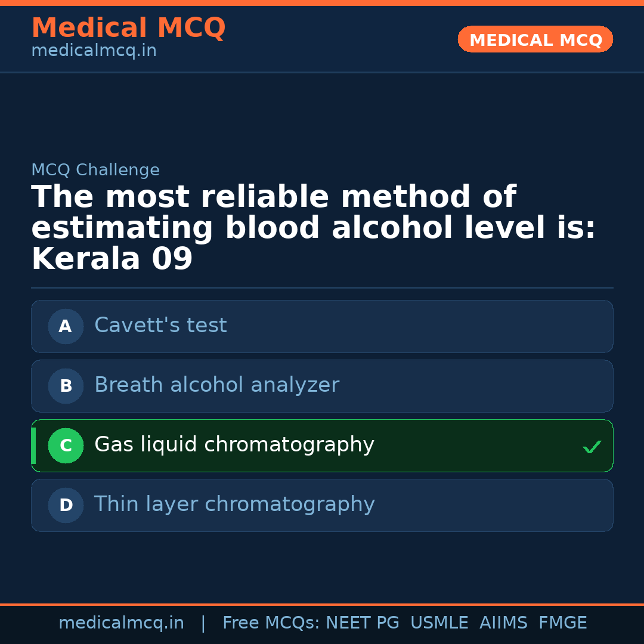The width and height of the screenshot is (644, 644).
Task: Select answer option A Cavett's test
Action: click(322, 326)
